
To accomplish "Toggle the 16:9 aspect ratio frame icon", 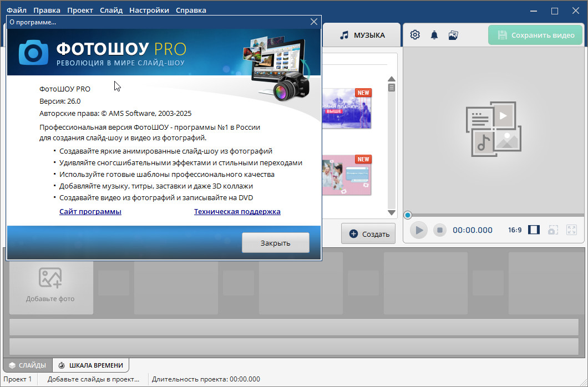I will (534, 230).
